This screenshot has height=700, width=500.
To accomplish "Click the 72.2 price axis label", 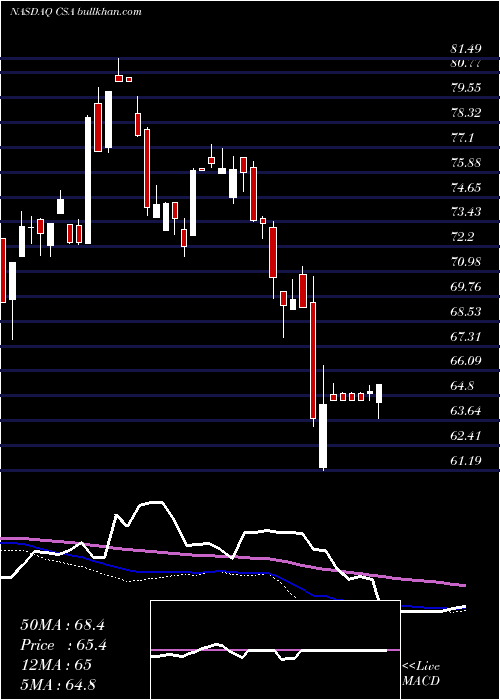I will click(462, 237).
